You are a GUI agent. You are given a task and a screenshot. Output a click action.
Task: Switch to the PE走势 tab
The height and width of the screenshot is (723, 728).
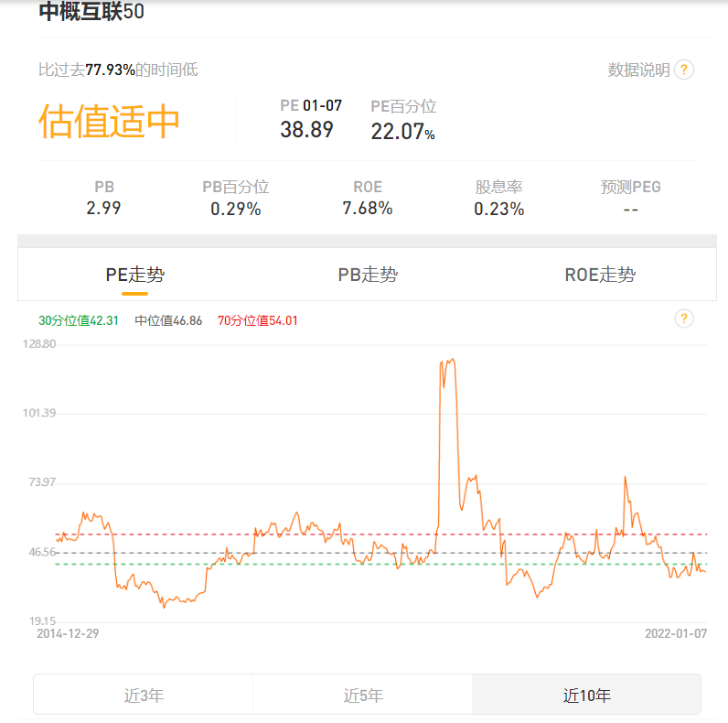[135, 275]
